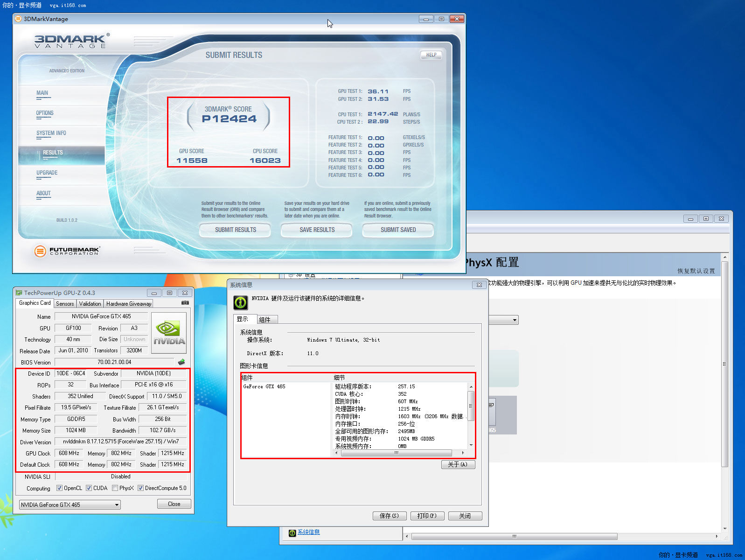Minimize the PhysX 配置 window

tap(690, 218)
